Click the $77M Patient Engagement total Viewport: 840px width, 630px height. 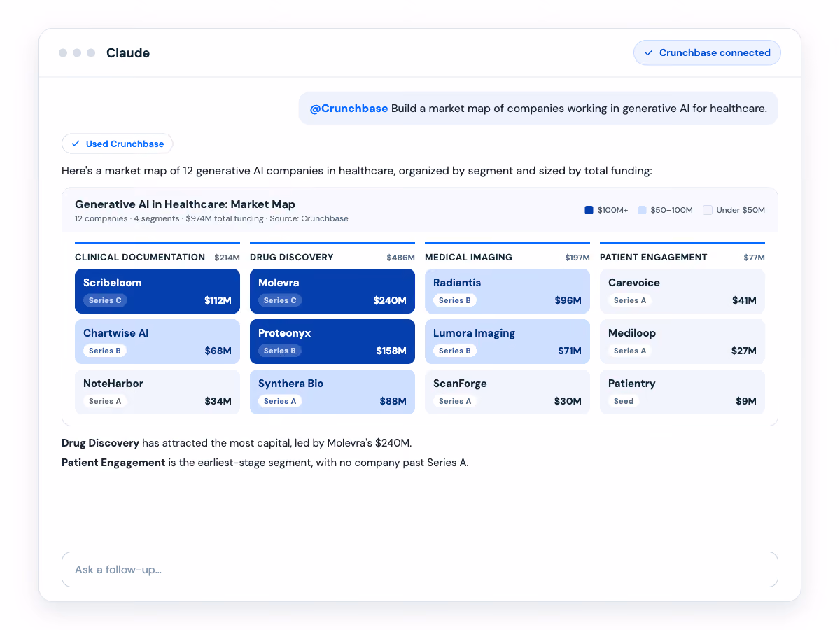point(755,258)
